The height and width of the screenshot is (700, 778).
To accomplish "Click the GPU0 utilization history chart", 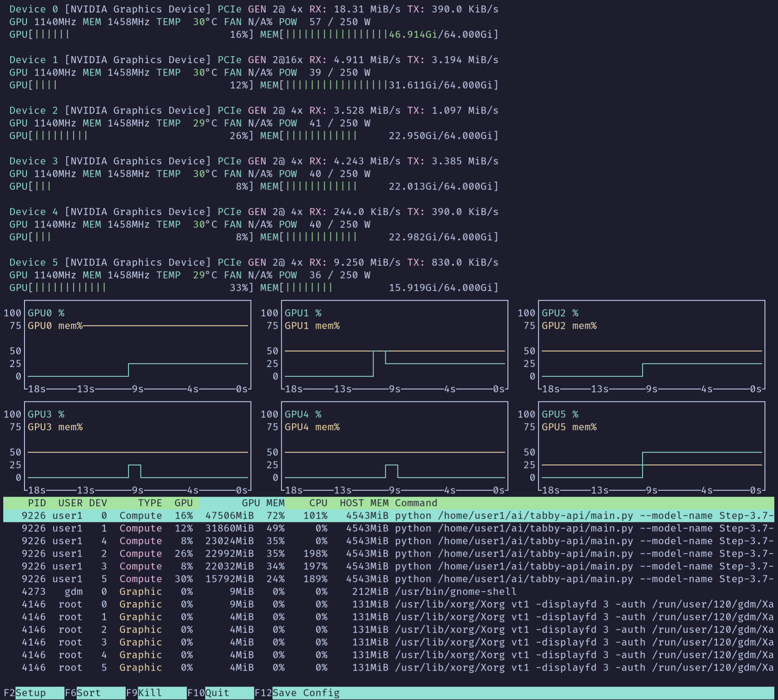I will pos(138,346).
